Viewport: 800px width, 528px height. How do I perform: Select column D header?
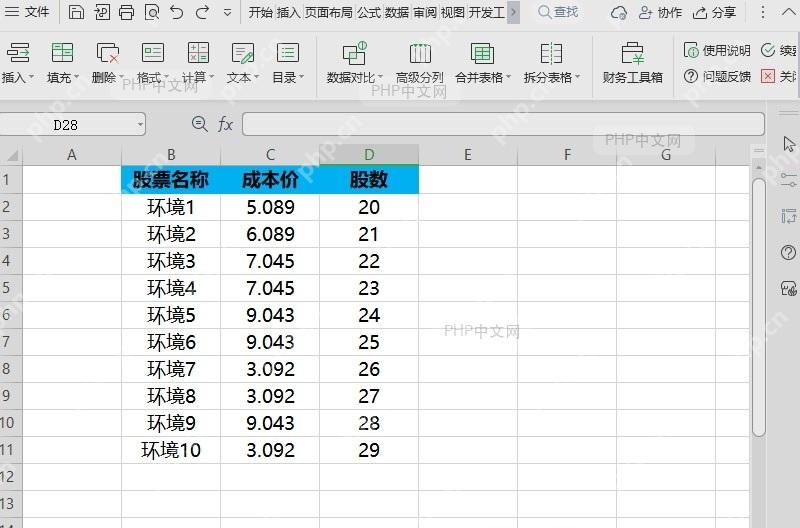pos(369,155)
